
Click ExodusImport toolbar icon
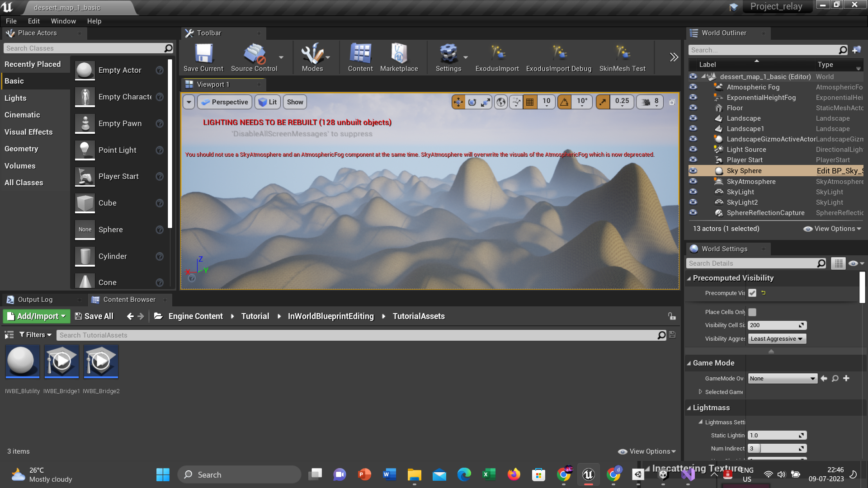[x=497, y=57]
